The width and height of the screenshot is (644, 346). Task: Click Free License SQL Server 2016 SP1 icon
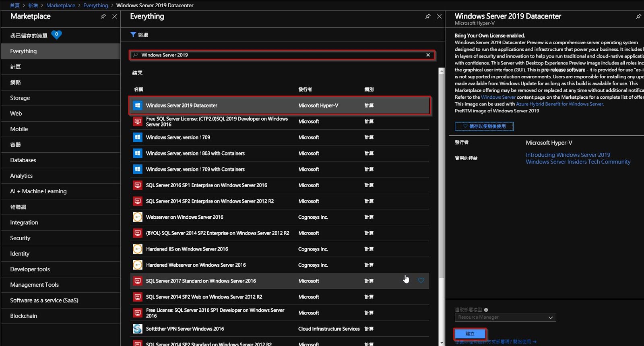click(138, 313)
